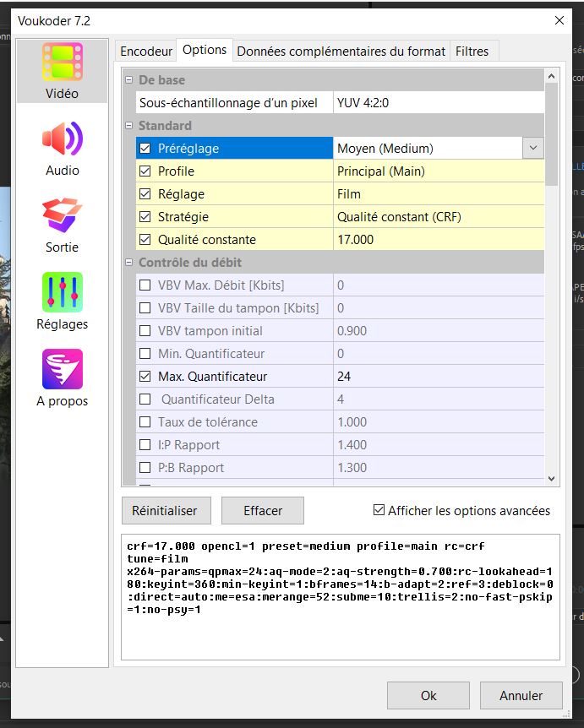Enable Min. Quantificateur checkbox
This screenshot has height=728, width=584.
tap(145, 353)
